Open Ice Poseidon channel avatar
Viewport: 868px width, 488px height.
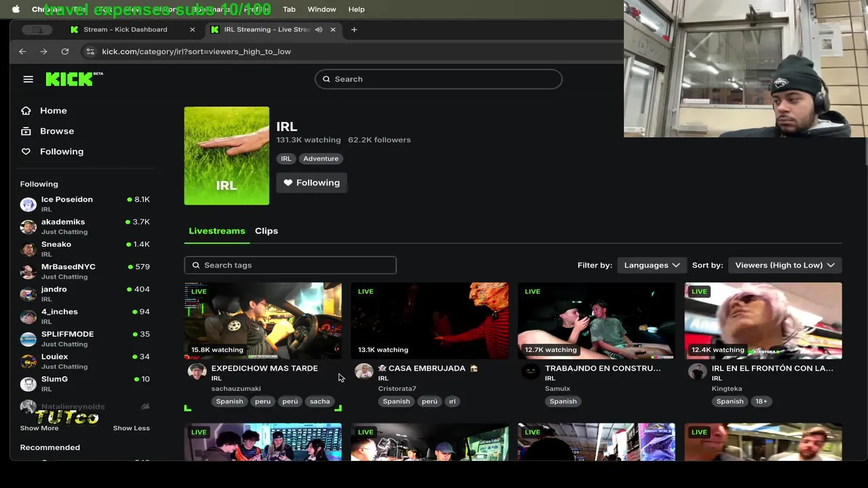(x=28, y=204)
